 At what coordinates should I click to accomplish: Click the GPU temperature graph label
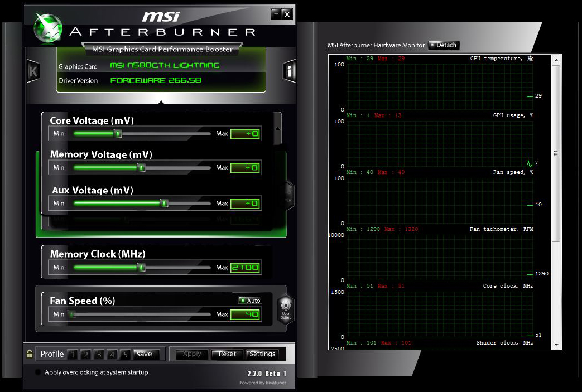tap(502, 58)
